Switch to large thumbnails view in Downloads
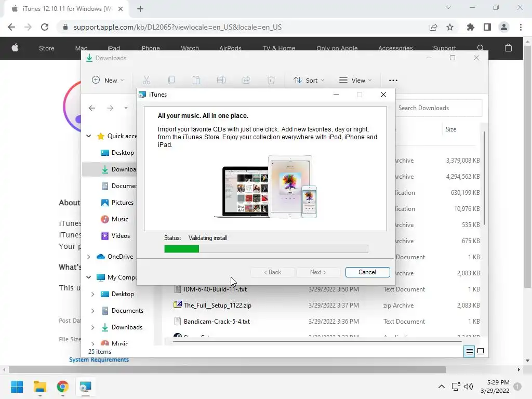Image resolution: width=532 pixels, height=399 pixels. 481,351
